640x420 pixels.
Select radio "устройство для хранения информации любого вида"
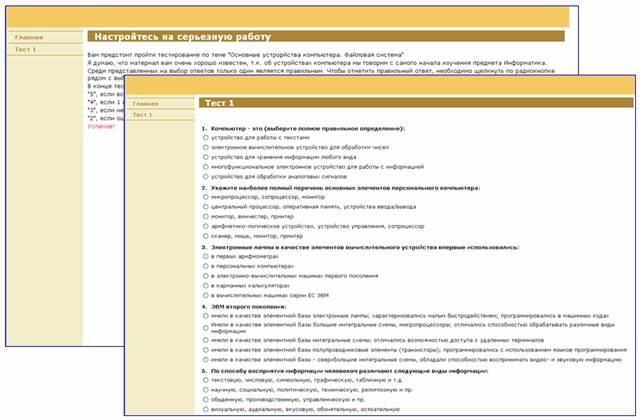pos(206,157)
